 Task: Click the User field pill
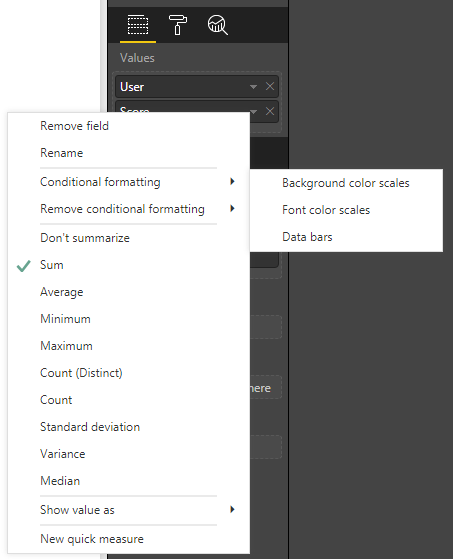coord(197,87)
